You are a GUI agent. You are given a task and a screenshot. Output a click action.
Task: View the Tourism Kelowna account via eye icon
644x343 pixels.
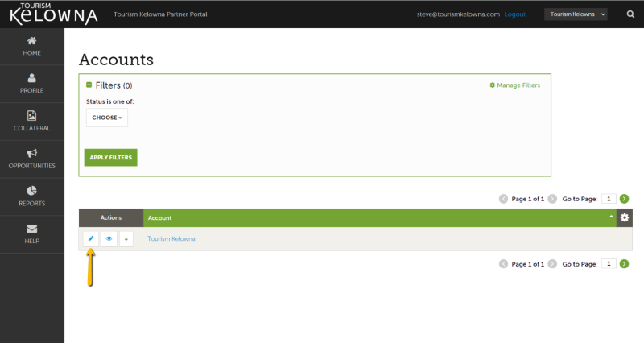pyautogui.click(x=109, y=238)
